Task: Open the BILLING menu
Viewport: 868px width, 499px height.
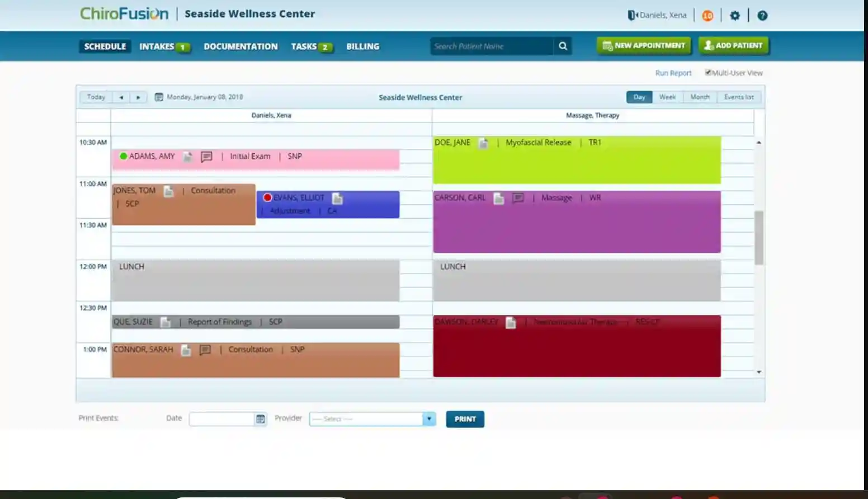Action: click(x=362, y=46)
